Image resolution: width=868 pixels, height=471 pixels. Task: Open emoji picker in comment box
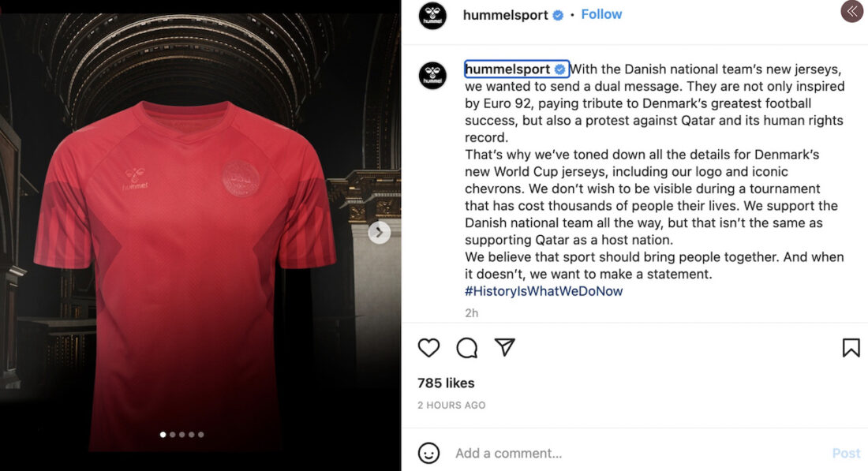pos(428,454)
